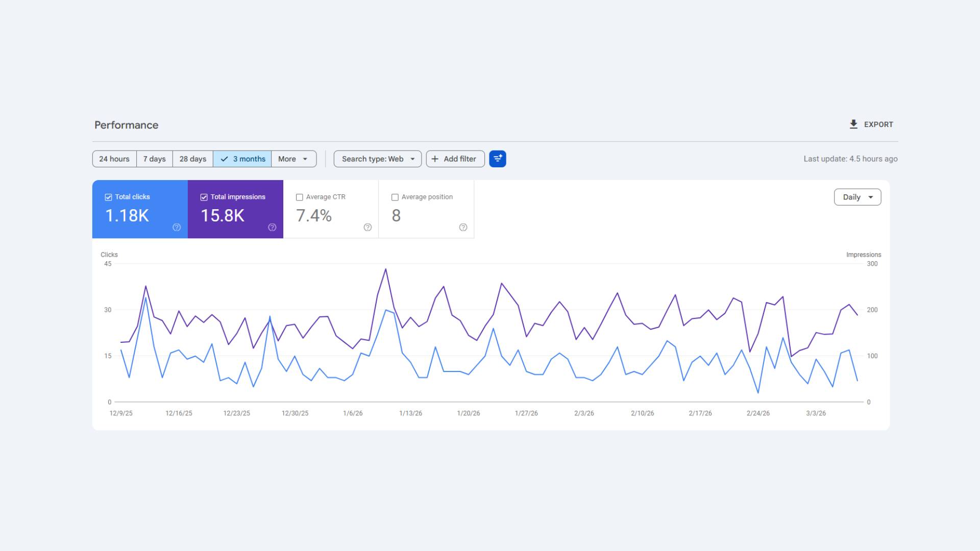Open the Daily granularity dropdown
980x551 pixels.
tap(857, 197)
